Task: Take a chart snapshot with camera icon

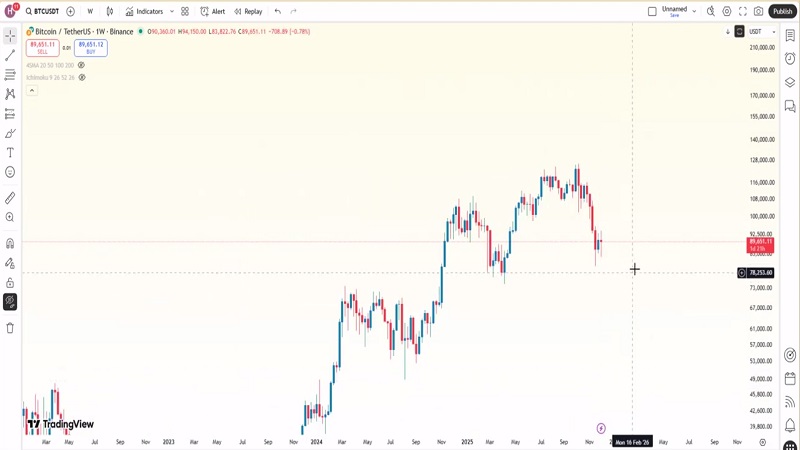Action: pos(759,12)
